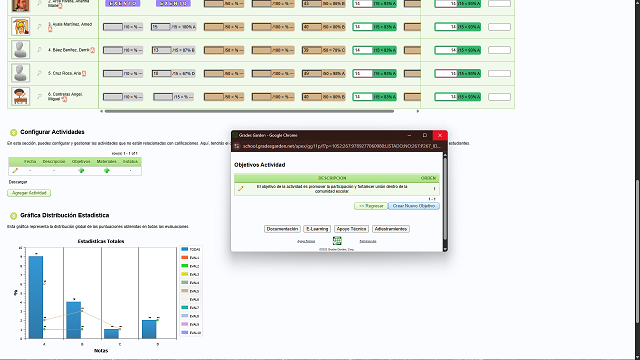Click Contreras Angel student avatar thumbnail
640x360 pixels.
click(20, 97)
